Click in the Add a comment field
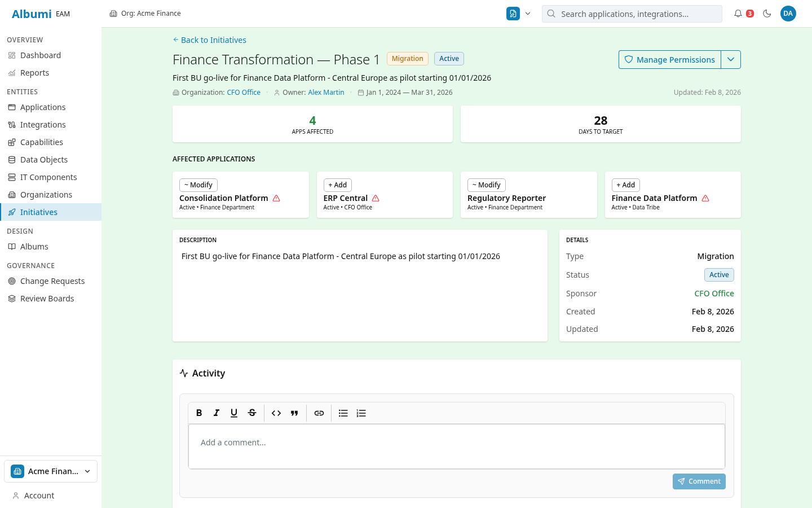 [456, 446]
